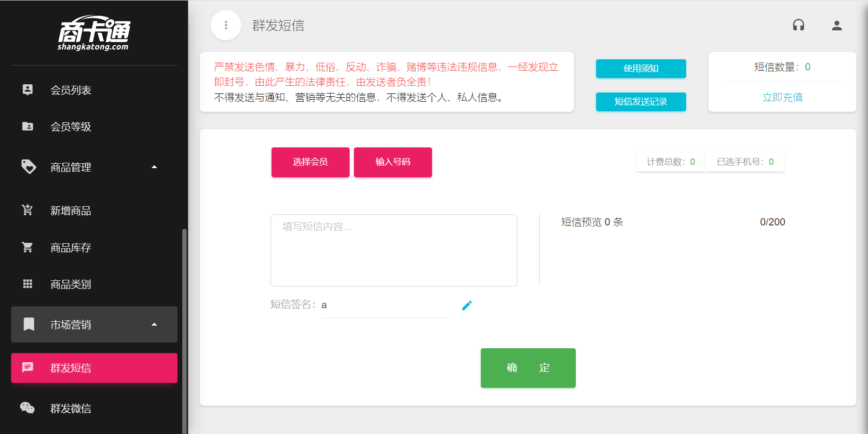The width and height of the screenshot is (868, 434).
Task: Click the 短信预览 0 条 text
Action: point(592,222)
